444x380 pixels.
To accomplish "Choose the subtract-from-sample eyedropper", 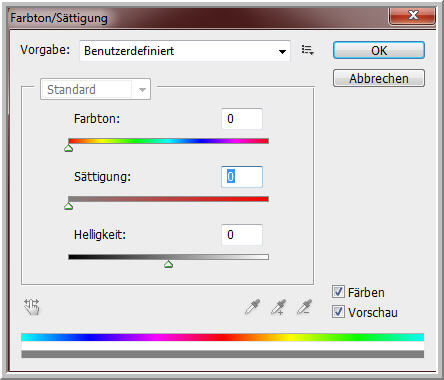I will 304,307.
